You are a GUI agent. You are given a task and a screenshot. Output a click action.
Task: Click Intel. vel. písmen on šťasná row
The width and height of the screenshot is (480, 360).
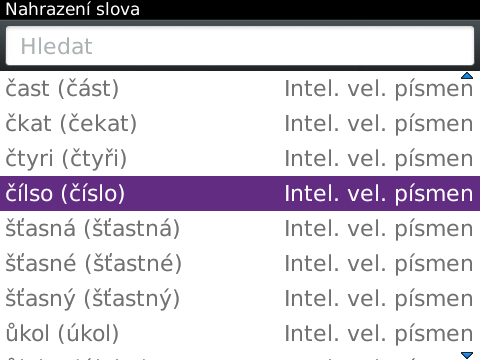(379, 229)
